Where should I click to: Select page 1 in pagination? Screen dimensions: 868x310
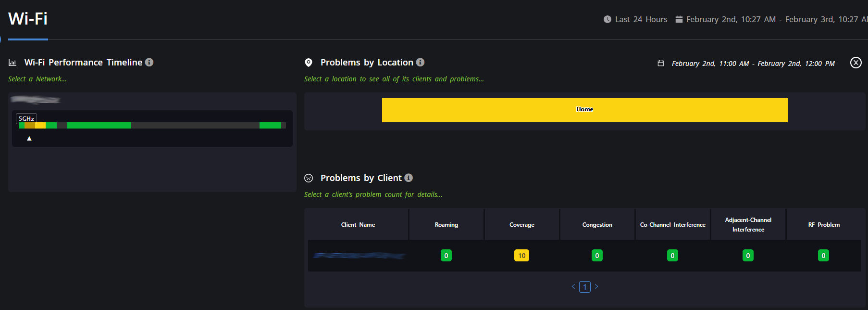click(x=585, y=287)
